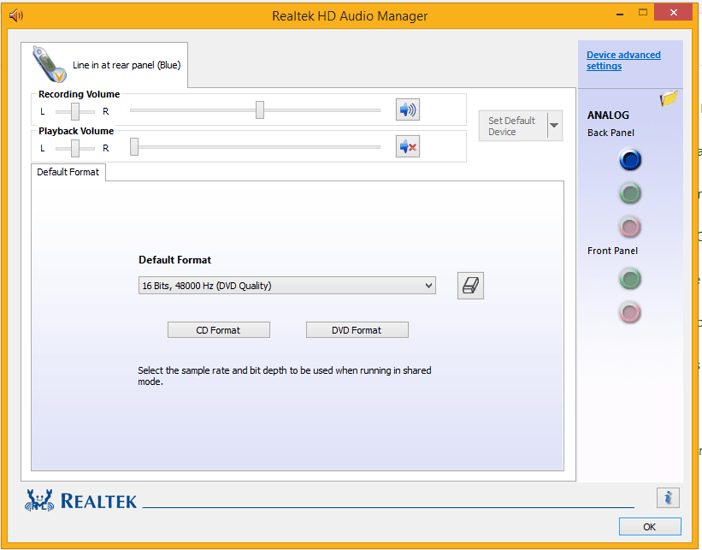
Task: Switch to the Default Format tab
Action: pos(68,172)
